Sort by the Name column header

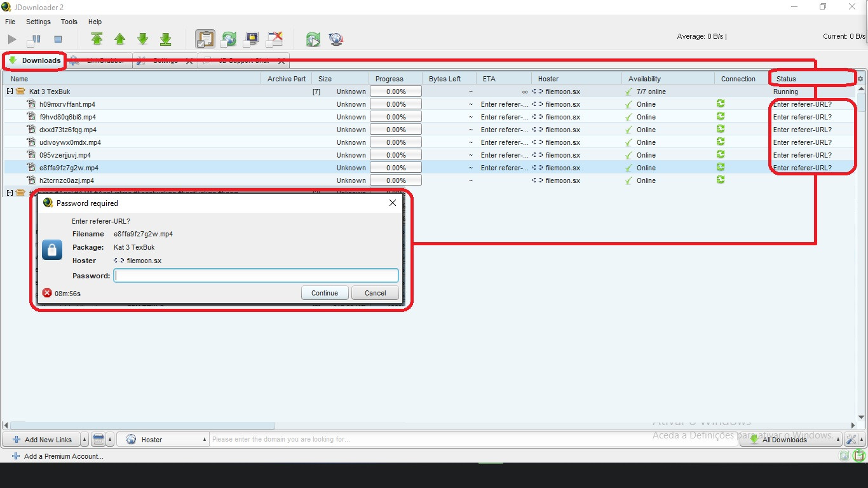pyautogui.click(x=132, y=79)
